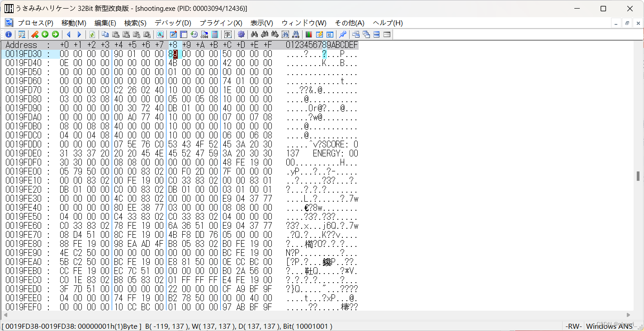Viewport: 644px width, 331px height.
Task: Add a bookmark with the orange tag icon
Action: point(35,34)
